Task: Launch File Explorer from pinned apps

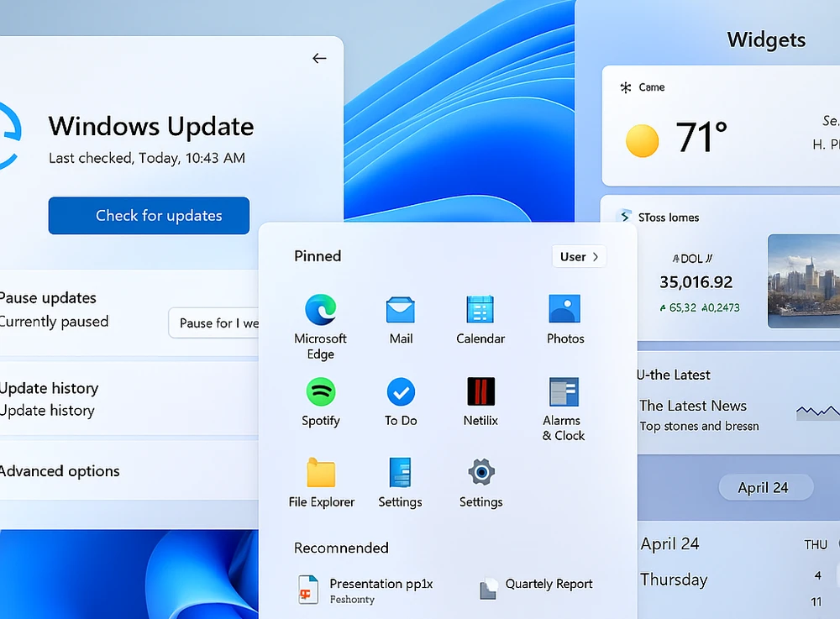Action: point(320,470)
